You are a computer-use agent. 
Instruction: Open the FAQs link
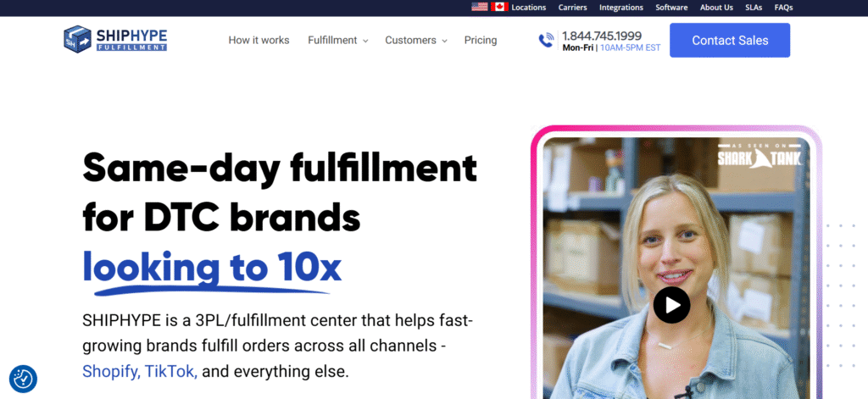[783, 8]
